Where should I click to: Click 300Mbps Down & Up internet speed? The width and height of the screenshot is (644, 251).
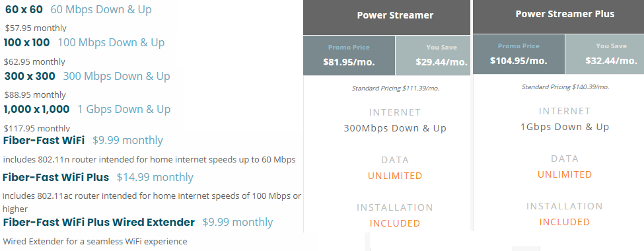point(395,128)
